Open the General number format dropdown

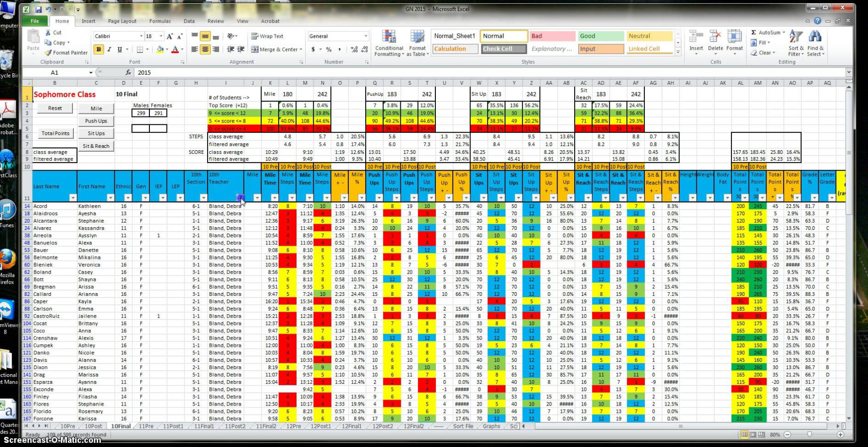(x=365, y=36)
